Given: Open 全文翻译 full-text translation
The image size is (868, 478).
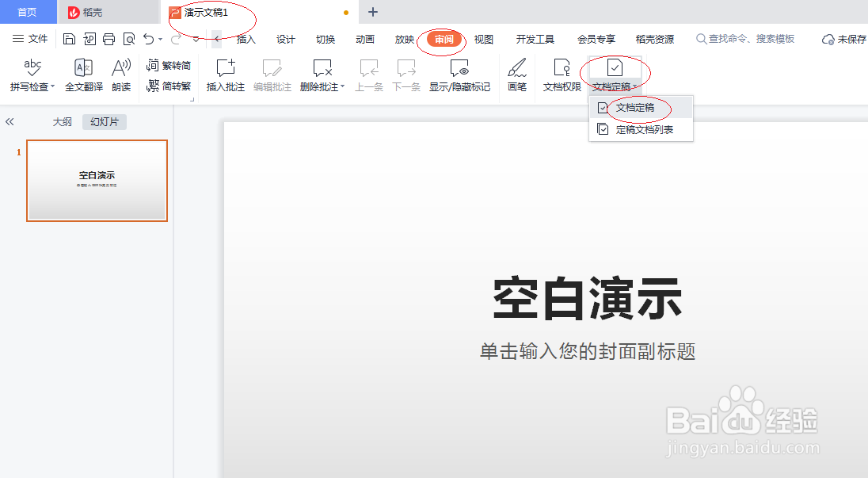Looking at the screenshot, I should click(x=84, y=75).
